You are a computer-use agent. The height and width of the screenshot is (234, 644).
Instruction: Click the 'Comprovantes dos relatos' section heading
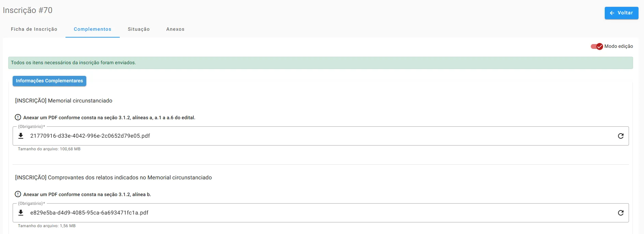click(x=114, y=178)
